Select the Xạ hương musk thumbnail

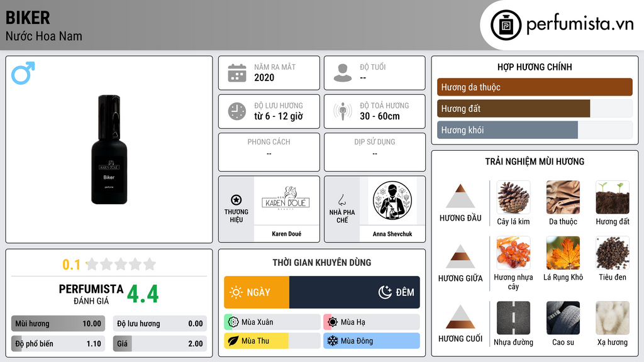[613, 318]
